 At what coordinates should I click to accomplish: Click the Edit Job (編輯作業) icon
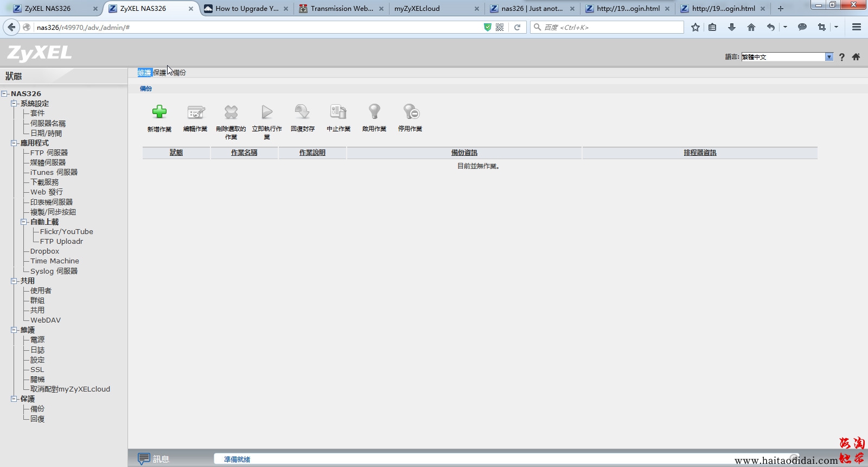[x=195, y=112]
